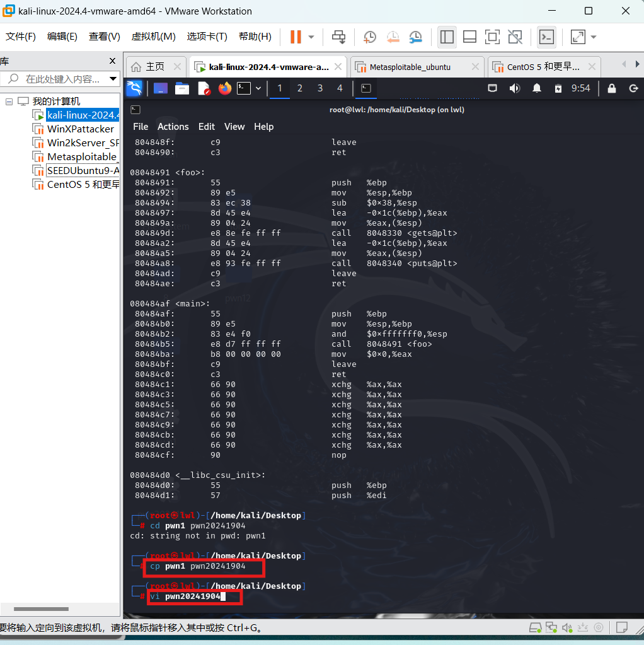Open the Kali terminal emulator icon
The width and height of the screenshot is (644, 645).
pos(244,88)
